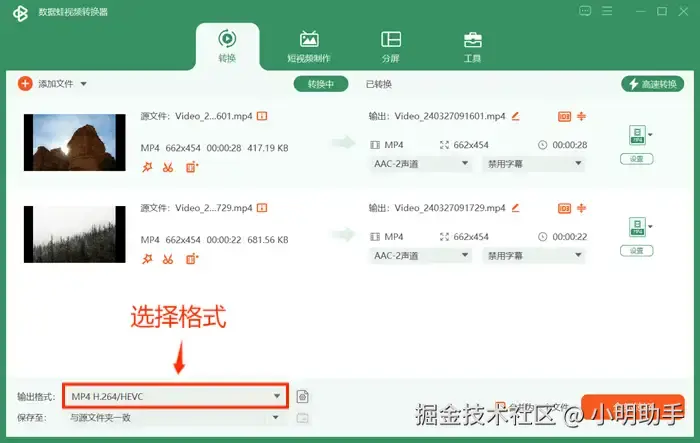Click the MP4 format icon for first video
Screen dimensions: 700x443
(x=637, y=135)
